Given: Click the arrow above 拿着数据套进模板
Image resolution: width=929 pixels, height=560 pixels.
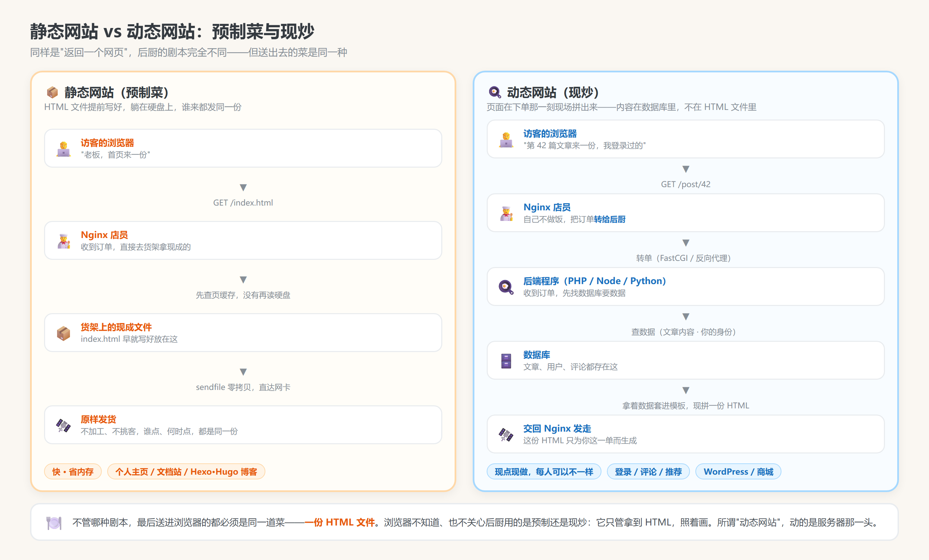Looking at the screenshot, I should 686,390.
